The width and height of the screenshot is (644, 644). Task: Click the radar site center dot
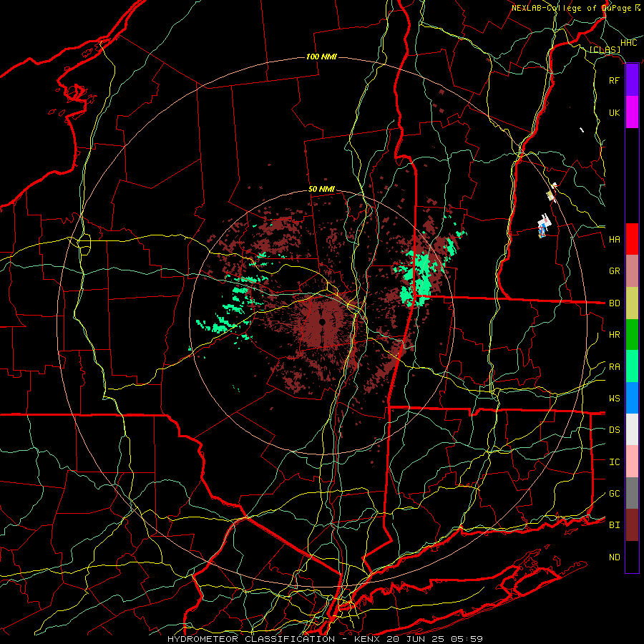pyautogui.click(x=323, y=322)
